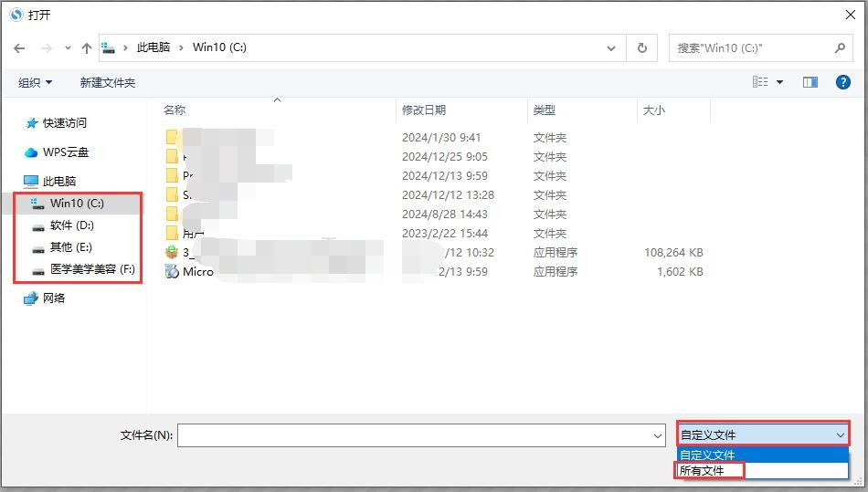Click 此电脑 in the address breadcrumb
This screenshot has width=868, height=492.
click(x=153, y=47)
